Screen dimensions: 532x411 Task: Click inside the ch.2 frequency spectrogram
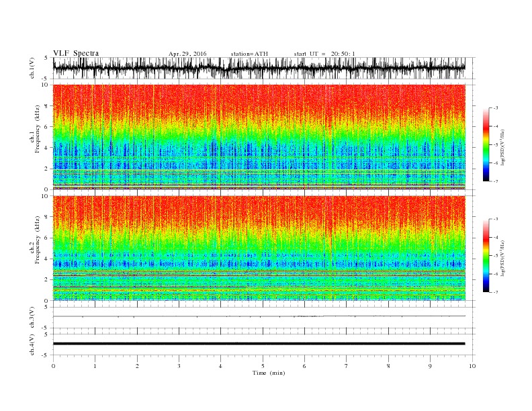pos(259,248)
